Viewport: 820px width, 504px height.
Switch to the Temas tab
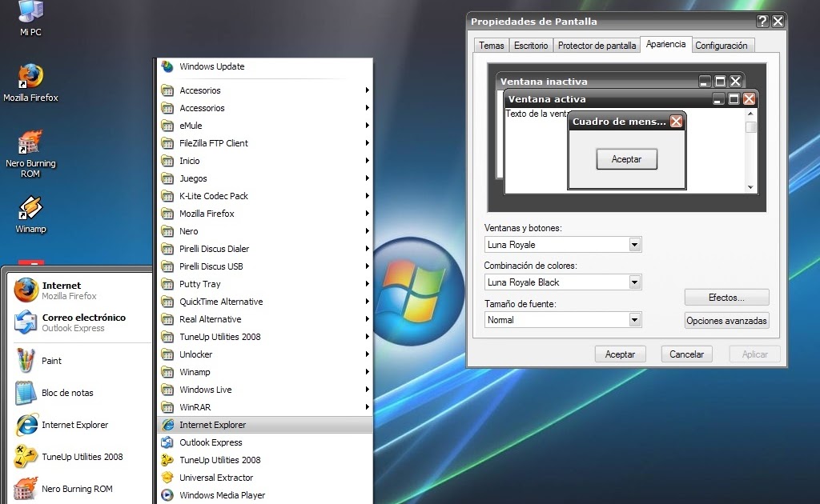491,46
